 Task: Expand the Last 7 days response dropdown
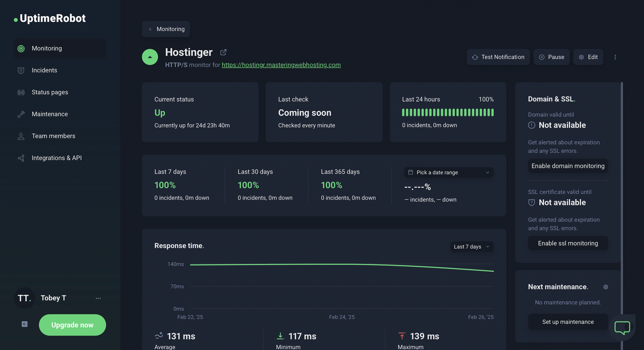click(471, 247)
